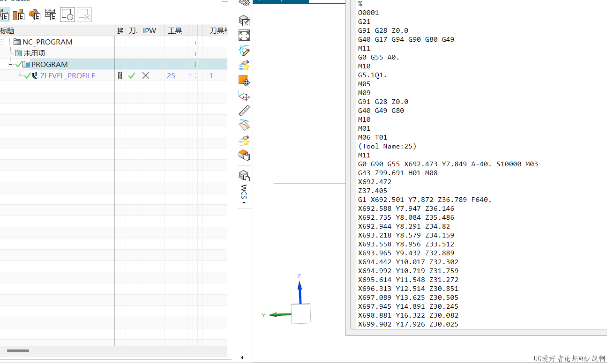
Task: Collapse the PROGRAM folder node
Action: click(x=10, y=64)
